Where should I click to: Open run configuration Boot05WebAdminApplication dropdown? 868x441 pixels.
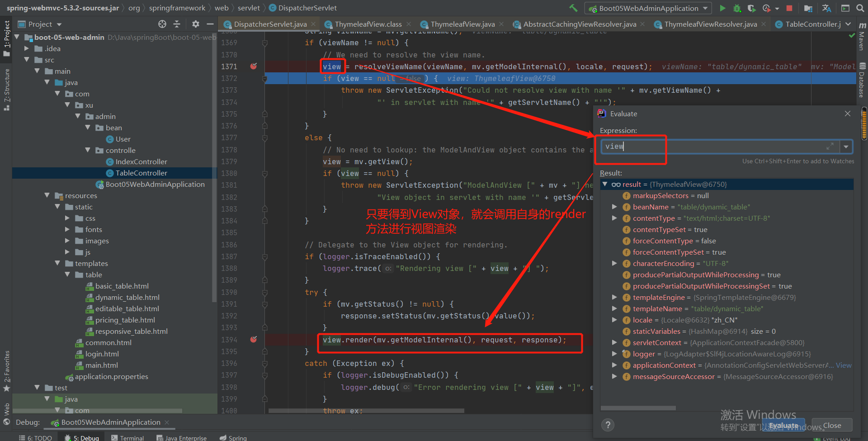point(648,8)
